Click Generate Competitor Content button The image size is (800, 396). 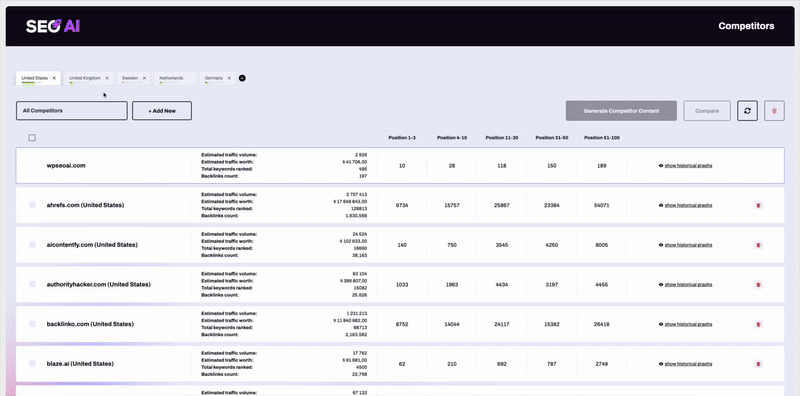(x=621, y=111)
